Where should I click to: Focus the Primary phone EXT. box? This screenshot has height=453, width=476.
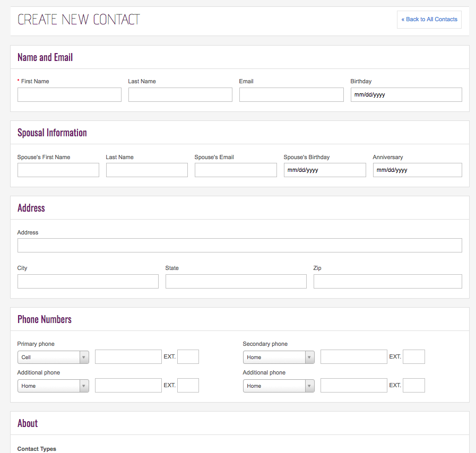pos(188,357)
